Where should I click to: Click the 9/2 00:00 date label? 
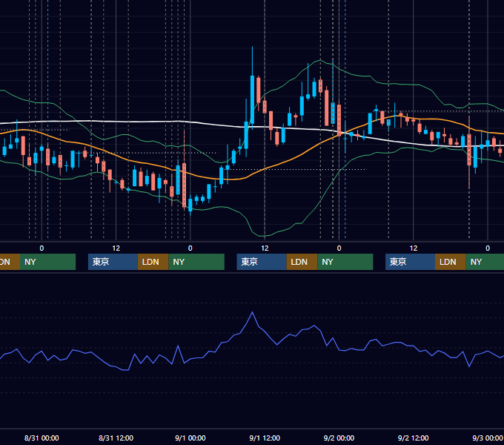(339, 438)
